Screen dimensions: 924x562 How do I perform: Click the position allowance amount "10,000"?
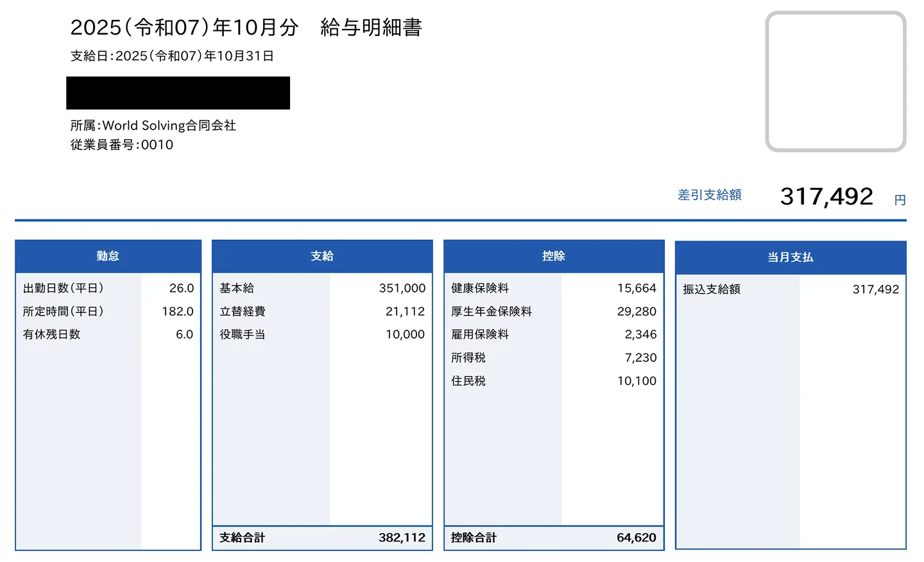click(406, 334)
